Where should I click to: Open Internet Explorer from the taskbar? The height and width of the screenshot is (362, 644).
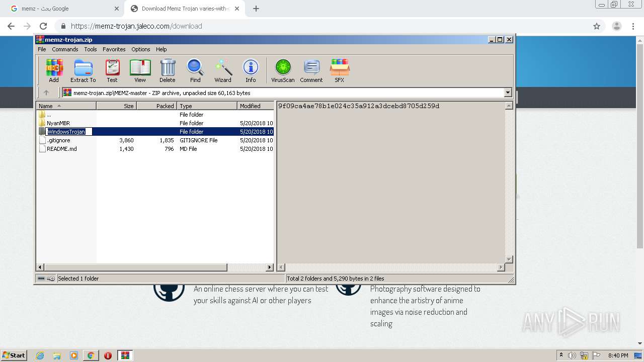(40, 355)
